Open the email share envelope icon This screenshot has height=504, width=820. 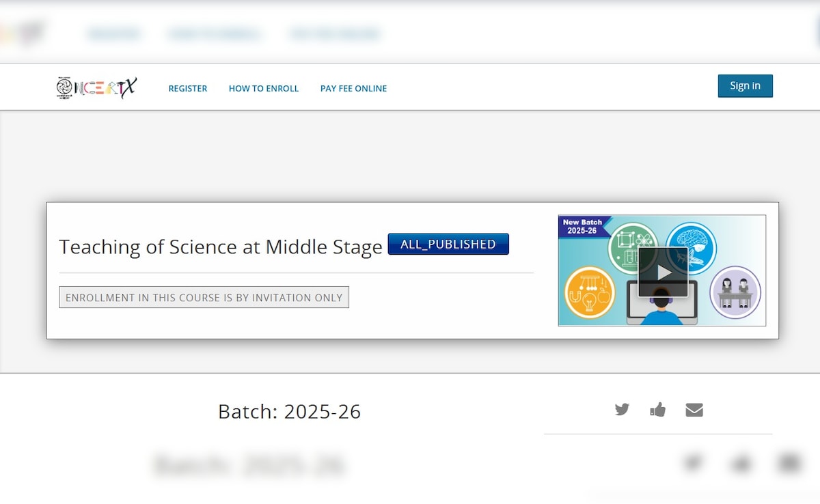[x=694, y=410]
